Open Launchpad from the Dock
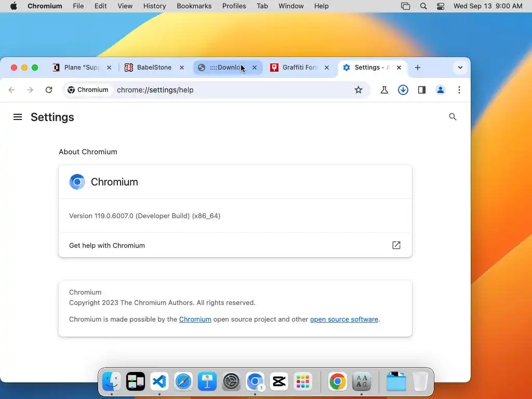Viewport: 532px width, 399px height. pyautogui.click(x=303, y=381)
